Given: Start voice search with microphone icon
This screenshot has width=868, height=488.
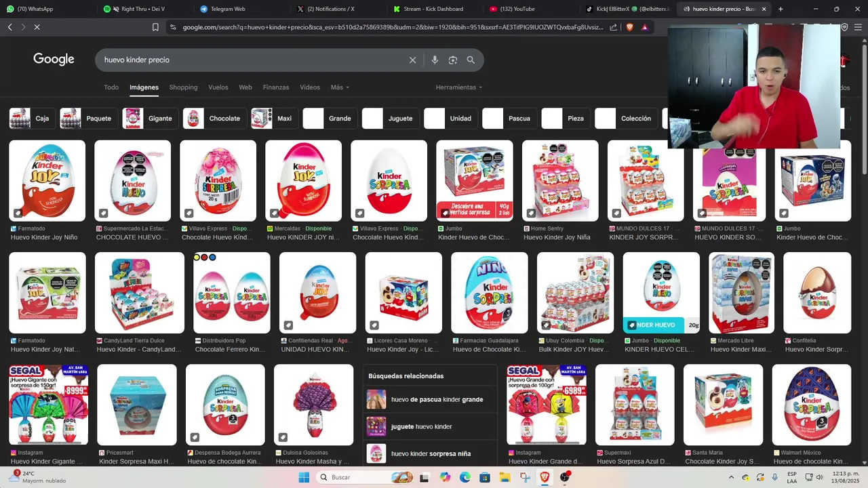Looking at the screenshot, I should (x=435, y=60).
